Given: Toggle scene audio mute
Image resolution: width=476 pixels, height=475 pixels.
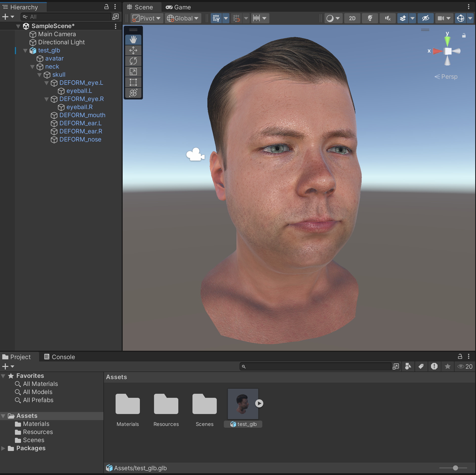Looking at the screenshot, I should pyautogui.click(x=388, y=18).
